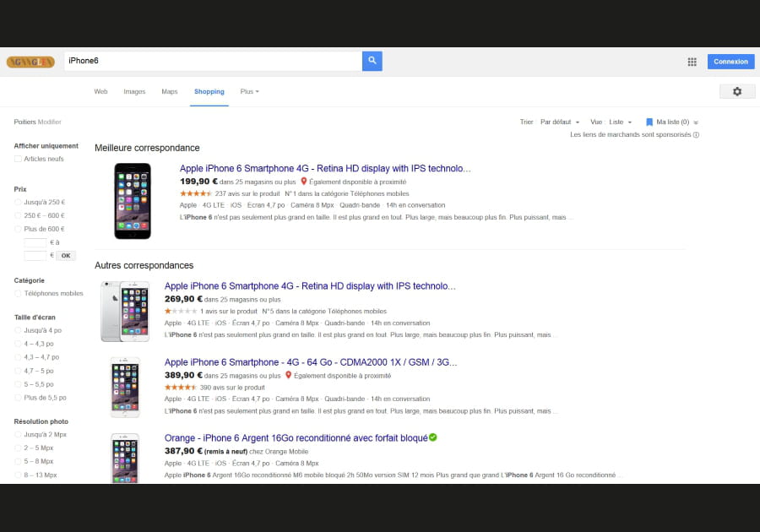Expand the Plus menu tab
Image resolution: width=760 pixels, height=532 pixels.
(250, 91)
